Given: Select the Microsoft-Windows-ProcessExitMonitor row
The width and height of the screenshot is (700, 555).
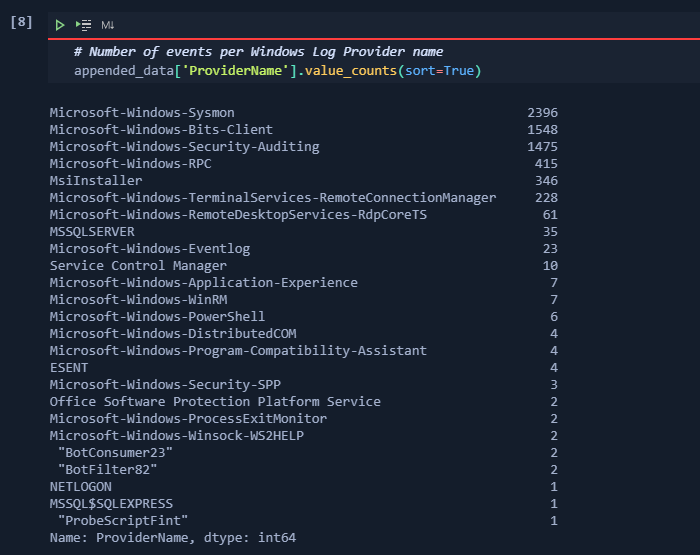Looking at the screenshot, I should 304,418.
